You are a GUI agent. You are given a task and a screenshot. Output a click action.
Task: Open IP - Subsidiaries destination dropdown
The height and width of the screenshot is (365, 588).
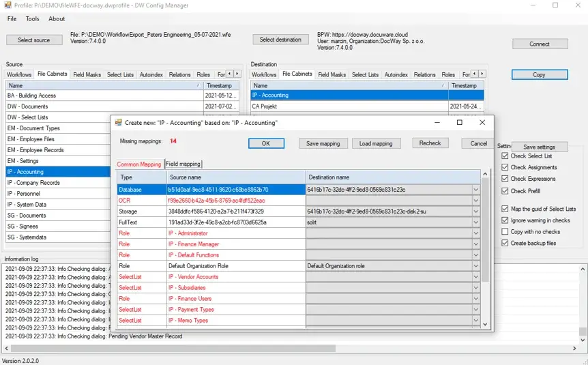click(x=475, y=287)
